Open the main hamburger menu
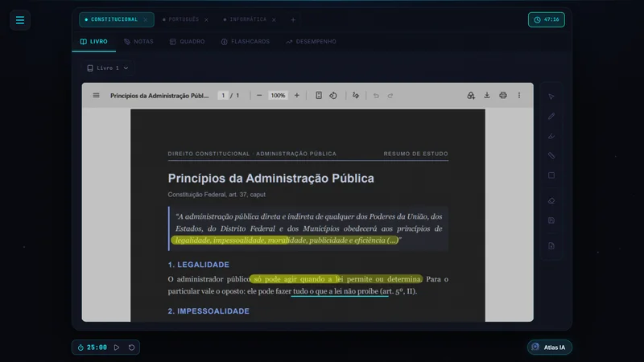Viewport: 644px width, 362px height. point(19,19)
